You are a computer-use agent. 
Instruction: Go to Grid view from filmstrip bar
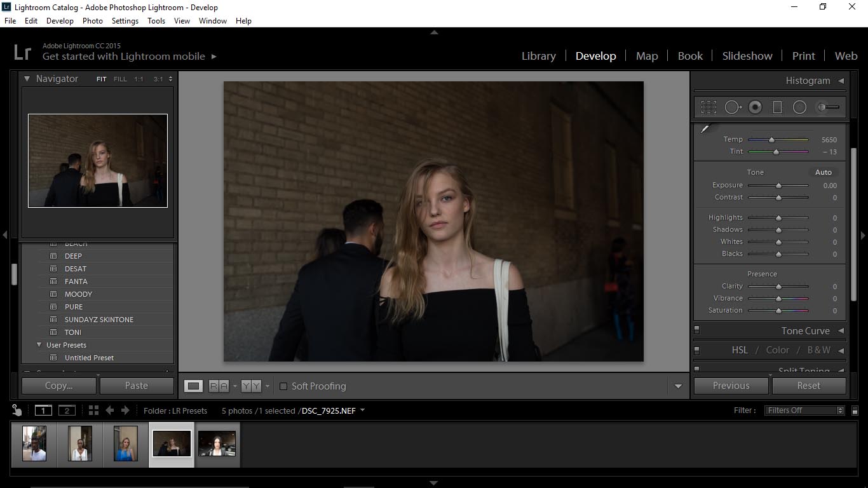pyautogui.click(x=93, y=410)
